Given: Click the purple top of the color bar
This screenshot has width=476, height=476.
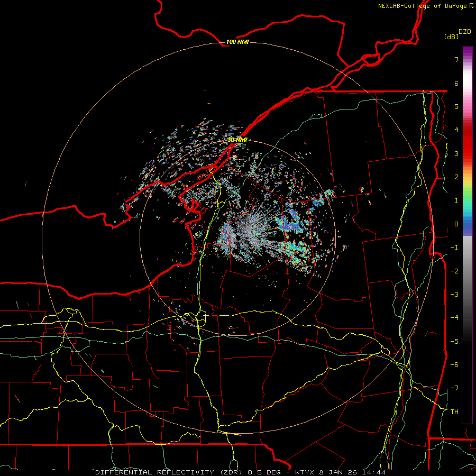Looking at the screenshot, I should tap(467, 52).
